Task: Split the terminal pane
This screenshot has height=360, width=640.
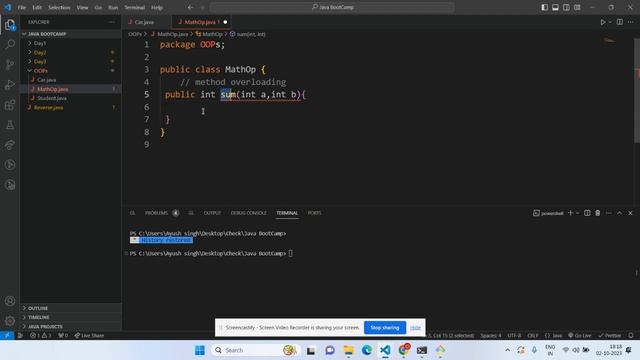Action: pyautogui.click(x=587, y=213)
